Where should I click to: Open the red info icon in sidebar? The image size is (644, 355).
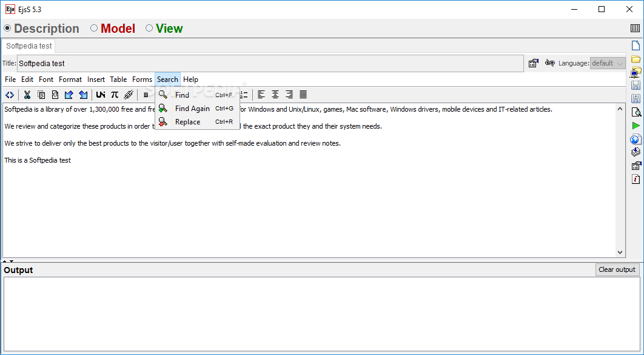(636, 179)
